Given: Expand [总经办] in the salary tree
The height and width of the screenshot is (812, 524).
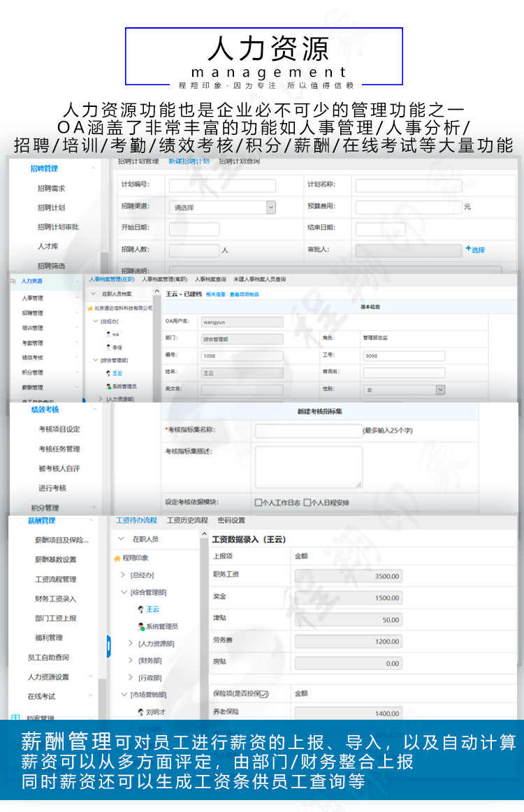Looking at the screenshot, I should [123, 575].
